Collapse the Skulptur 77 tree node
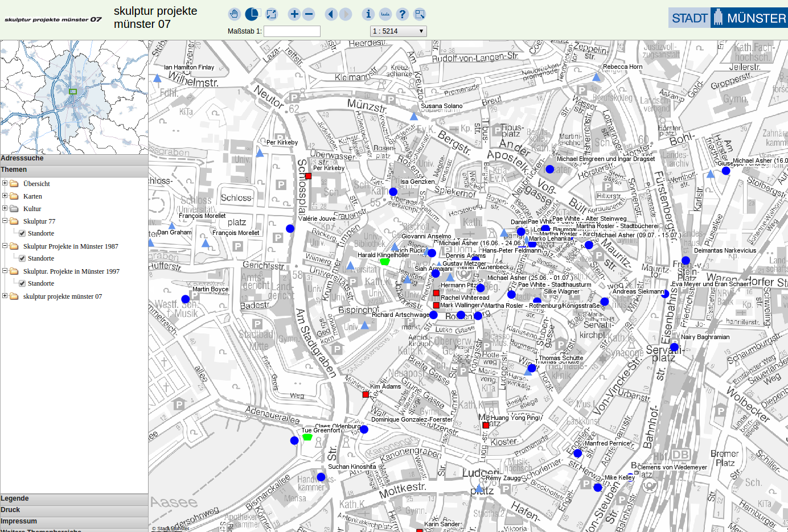 click(x=5, y=221)
